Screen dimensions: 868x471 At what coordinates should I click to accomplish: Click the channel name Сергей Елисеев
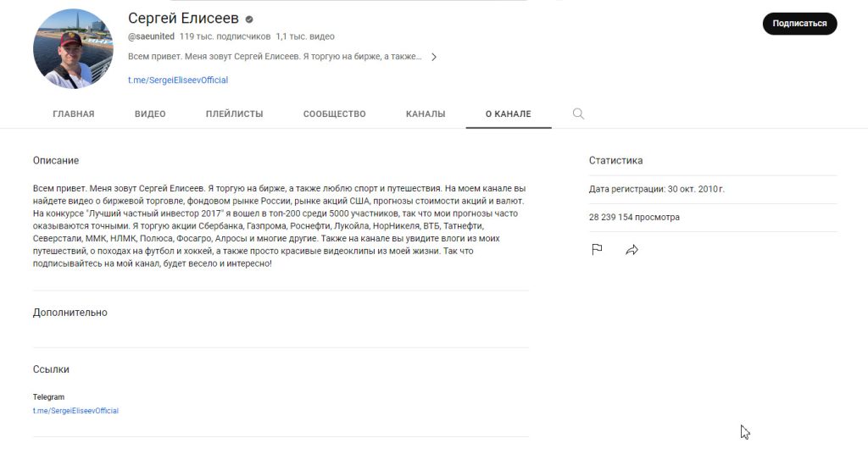(x=183, y=19)
